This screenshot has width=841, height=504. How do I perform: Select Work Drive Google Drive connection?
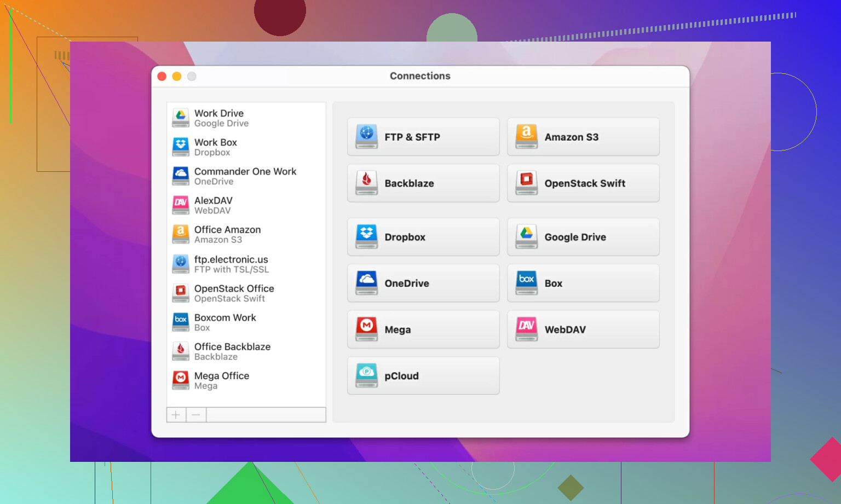coord(246,118)
